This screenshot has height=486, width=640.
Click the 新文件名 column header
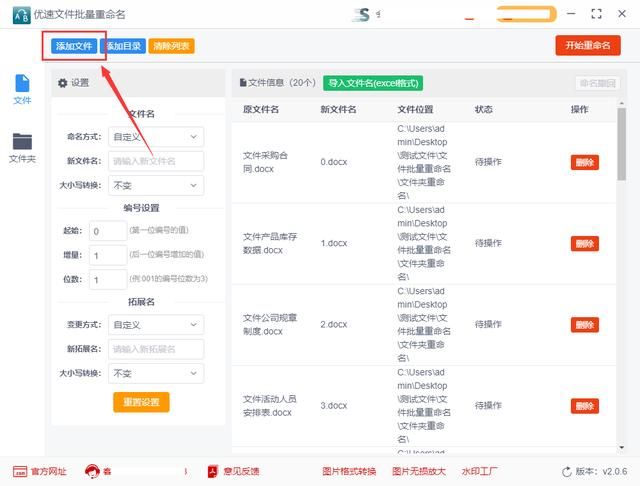(338, 109)
